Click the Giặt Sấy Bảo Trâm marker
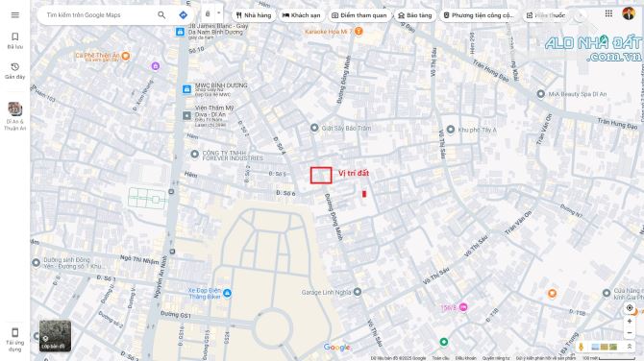Image resolution: width=644 pixels, height=361 pixels. 314,128
